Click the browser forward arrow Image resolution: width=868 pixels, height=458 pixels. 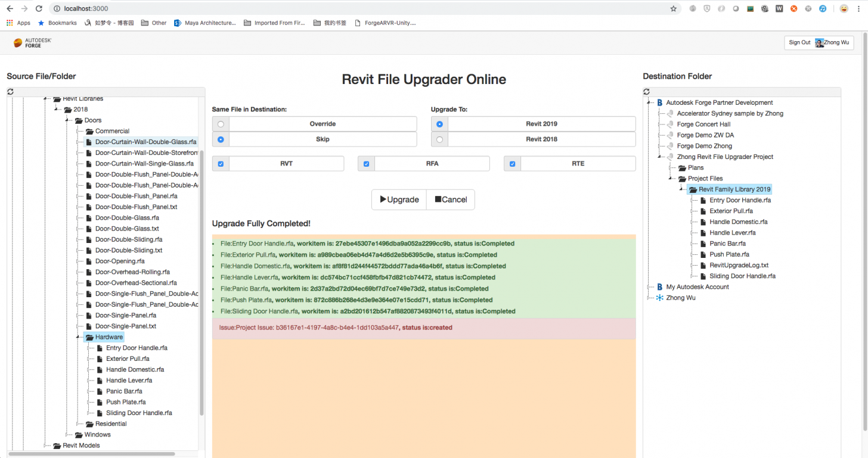coord(24,9)
